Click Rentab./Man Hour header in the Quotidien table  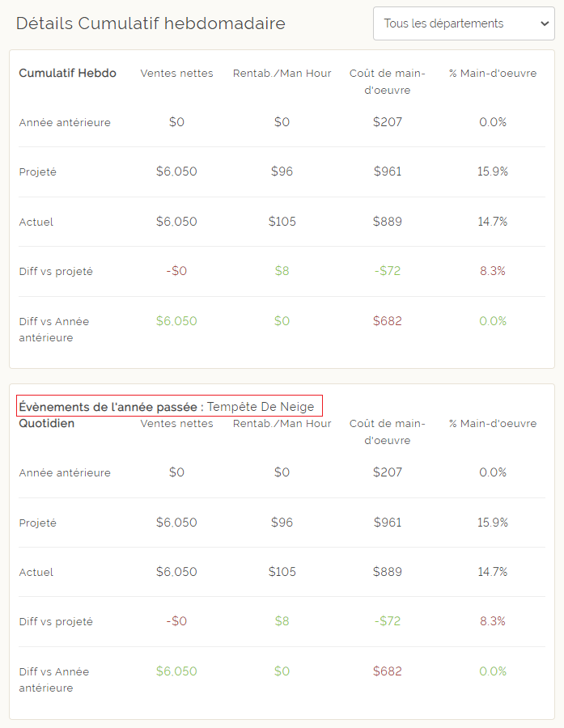coord(282,423)
